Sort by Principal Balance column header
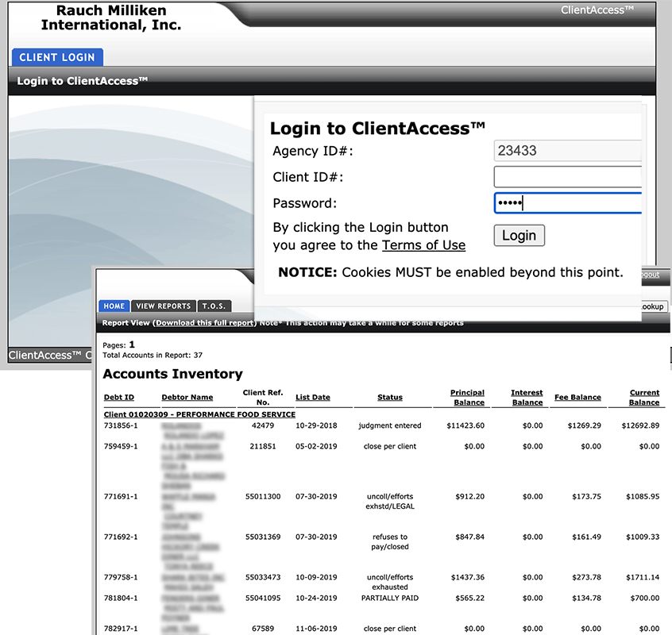The height and width of the screenshot is (635, 672). [x=467, y=397]
